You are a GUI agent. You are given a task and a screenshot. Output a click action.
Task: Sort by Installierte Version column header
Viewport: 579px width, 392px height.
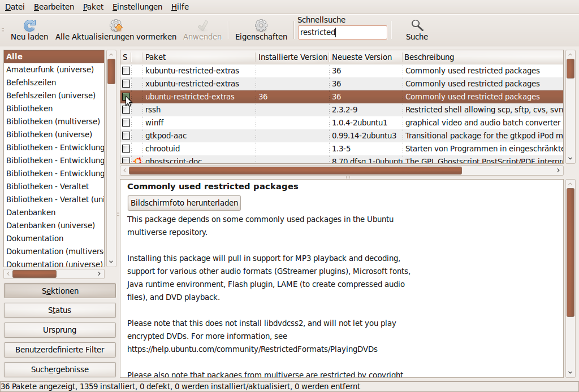(x=292, y=57)
